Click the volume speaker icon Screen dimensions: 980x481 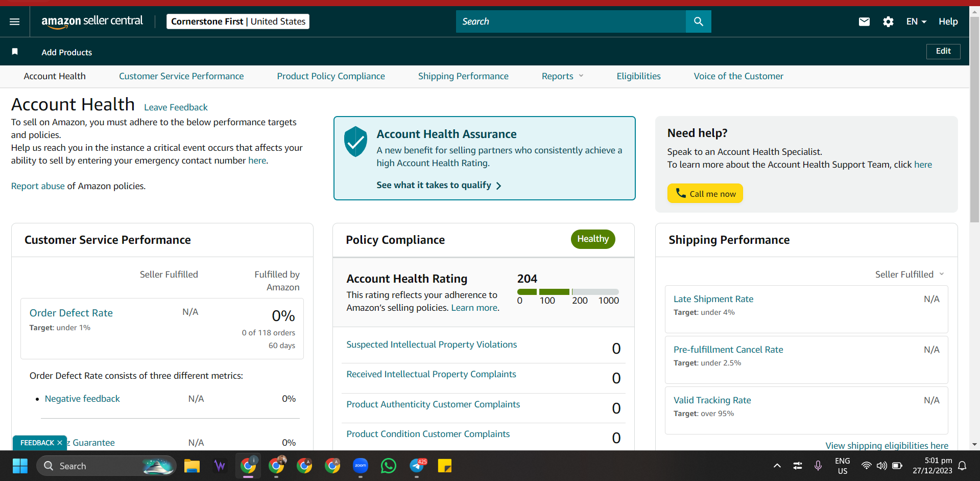[x=881, y=466]
